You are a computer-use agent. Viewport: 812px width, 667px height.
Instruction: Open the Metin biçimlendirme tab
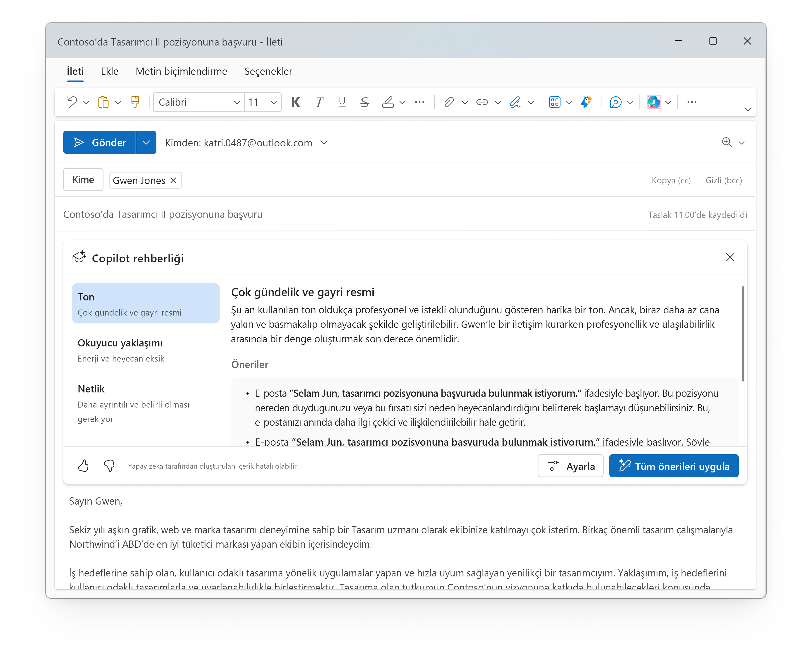[181, 71]
